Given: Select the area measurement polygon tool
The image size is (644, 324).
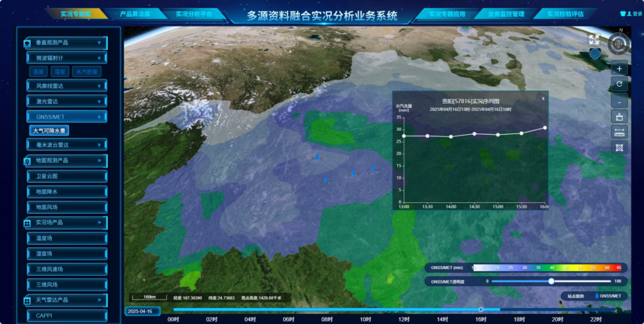Looking at the screenshot, I should (619, 147).
